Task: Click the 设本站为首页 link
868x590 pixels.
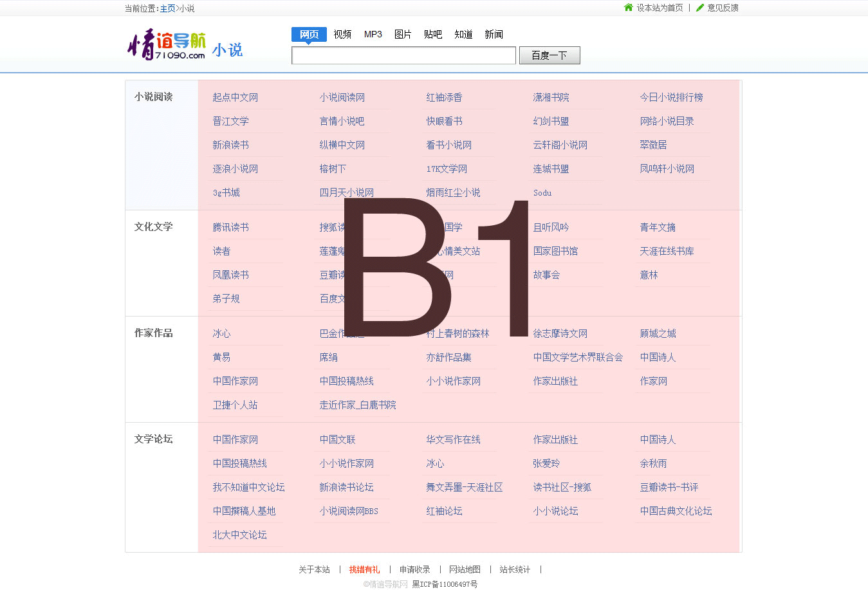Action: (660, 8)
